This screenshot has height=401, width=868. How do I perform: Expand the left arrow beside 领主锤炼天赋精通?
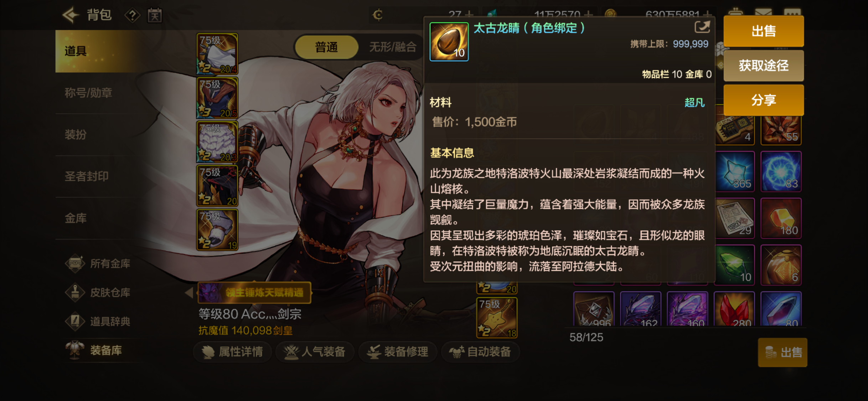[189, 293]
